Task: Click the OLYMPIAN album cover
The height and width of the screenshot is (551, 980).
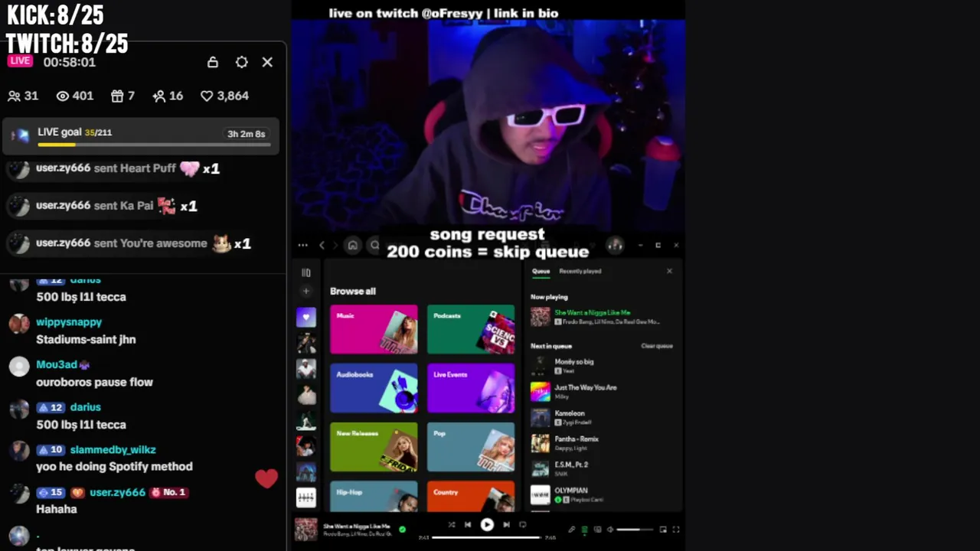Action: pos(541,494)
